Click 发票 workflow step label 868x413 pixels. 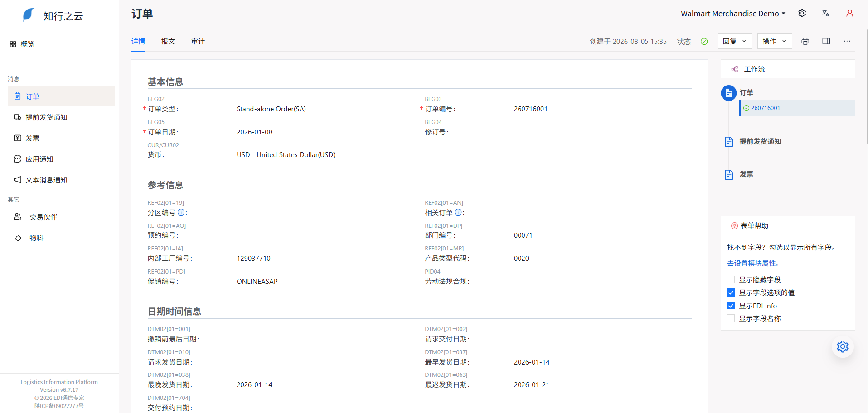tap(747, 174)
